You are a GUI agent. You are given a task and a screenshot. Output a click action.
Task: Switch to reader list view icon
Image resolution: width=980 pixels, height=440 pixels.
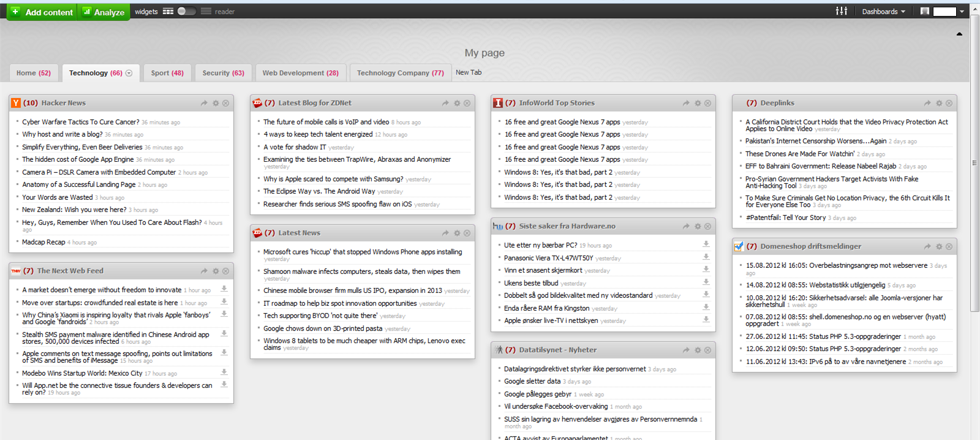point(206,11)
